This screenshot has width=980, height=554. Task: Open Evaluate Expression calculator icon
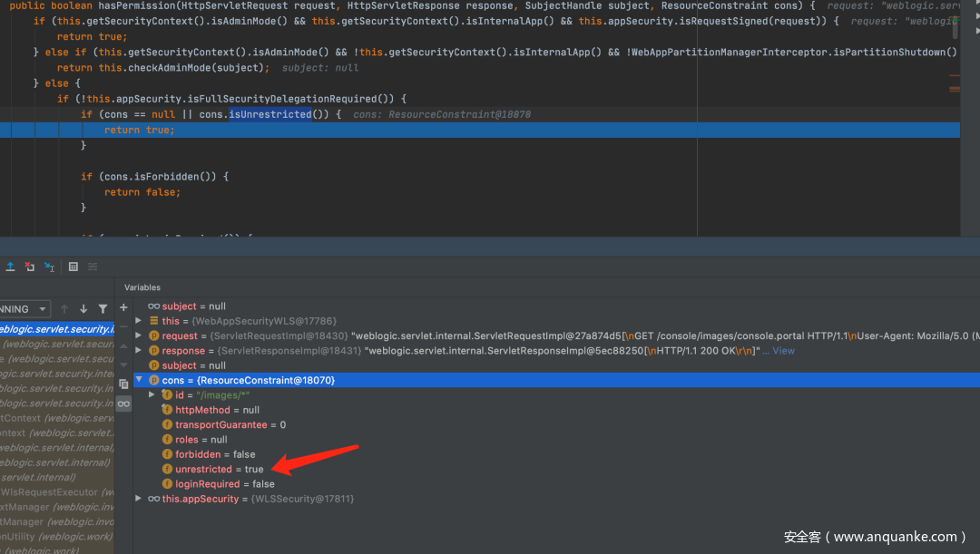(x=73, y=267)
